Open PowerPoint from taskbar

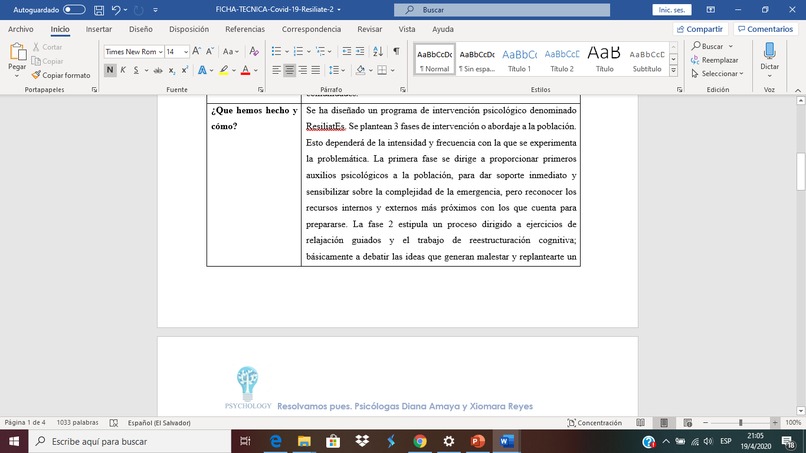pyautogui.click(x=478, y=441)
